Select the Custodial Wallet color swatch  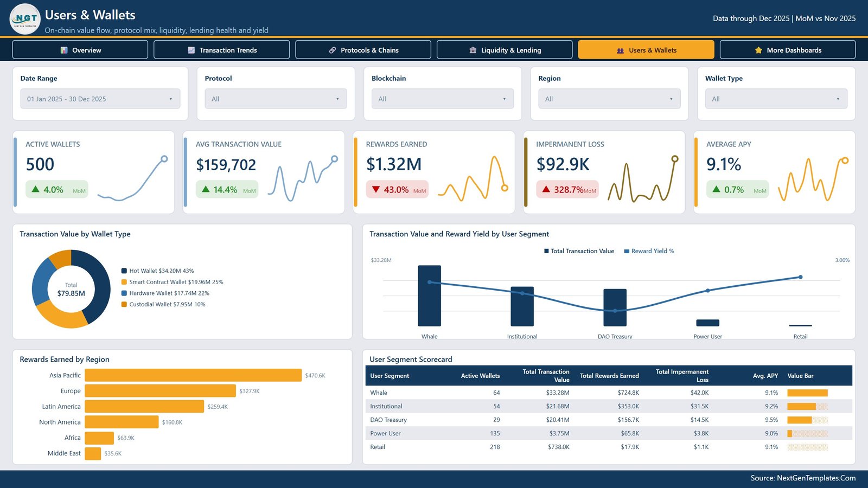click(124, 304)
